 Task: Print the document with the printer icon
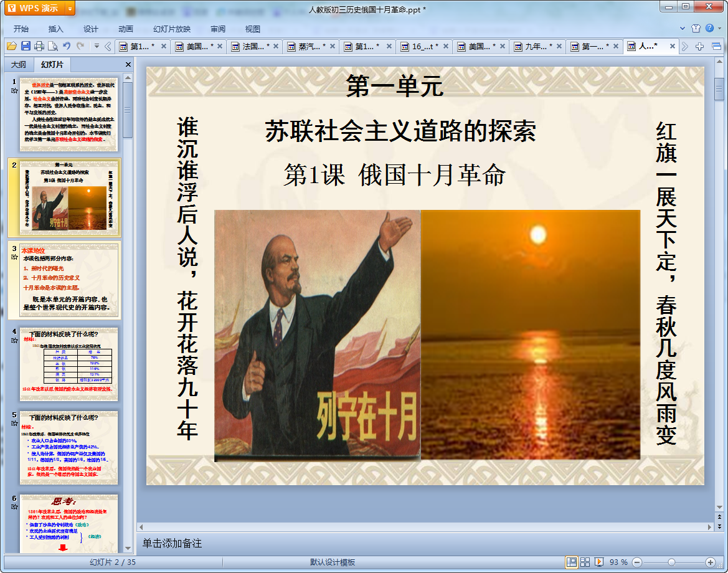coord(39,46)
